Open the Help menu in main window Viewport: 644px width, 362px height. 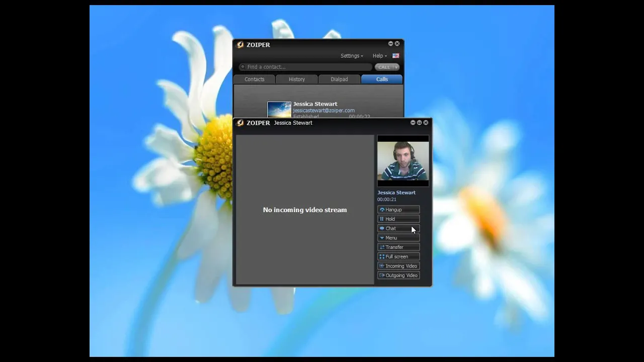click(380, 56)
